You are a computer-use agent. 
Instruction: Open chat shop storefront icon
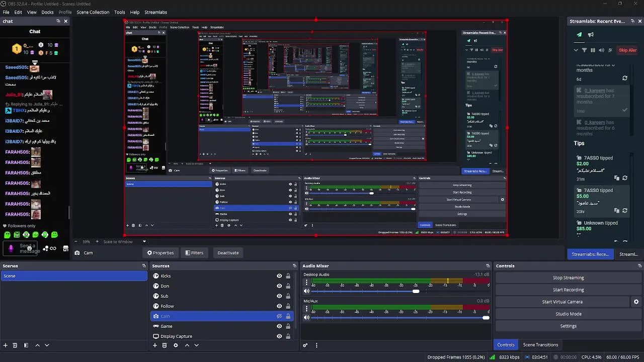click(x=65, y=248)
